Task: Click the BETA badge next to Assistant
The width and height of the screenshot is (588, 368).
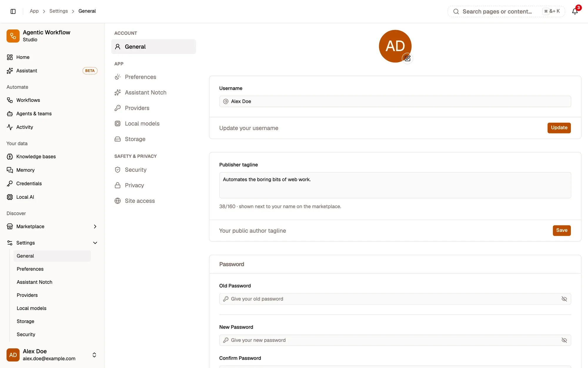Action: (90, 71)
